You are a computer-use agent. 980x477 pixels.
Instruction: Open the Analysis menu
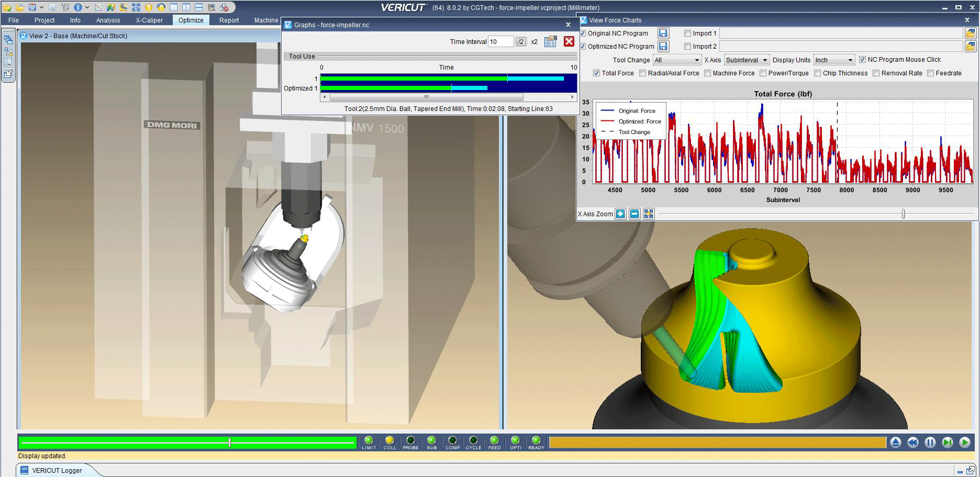click(x=108, y=20)
